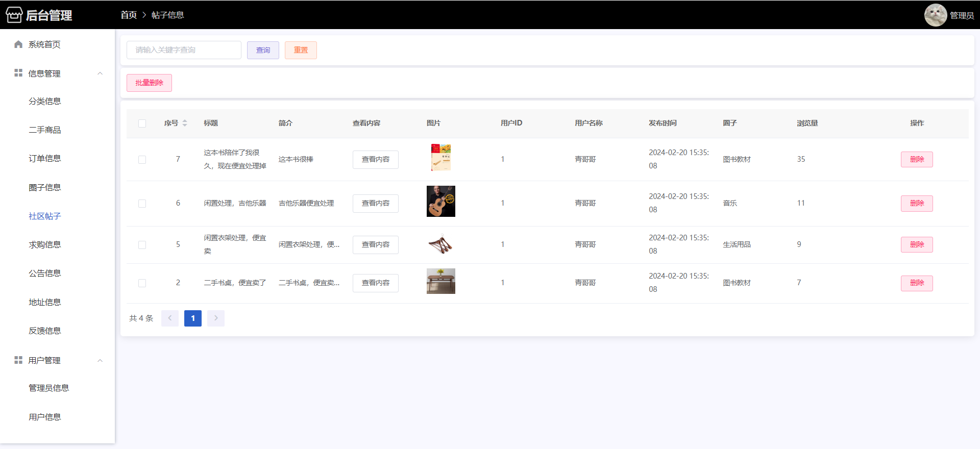This screenshot has height=449, width=980.
Task: Click the 管理员 username label
Action: coord(962,15)
